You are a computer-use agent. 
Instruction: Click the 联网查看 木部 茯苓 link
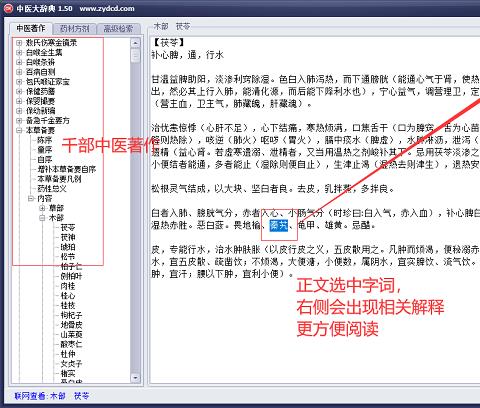coord(52,396)
